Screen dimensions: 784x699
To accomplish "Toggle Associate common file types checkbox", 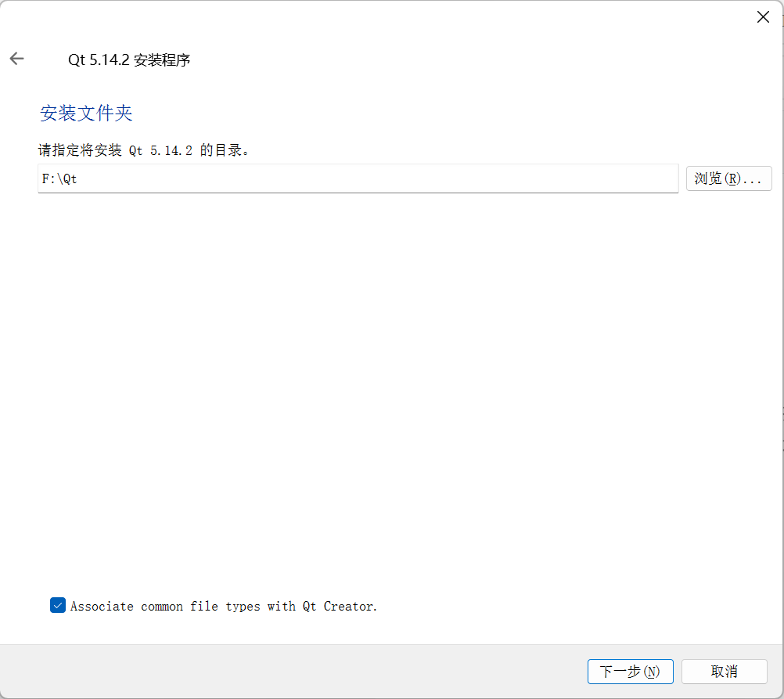I will (58, 605).
